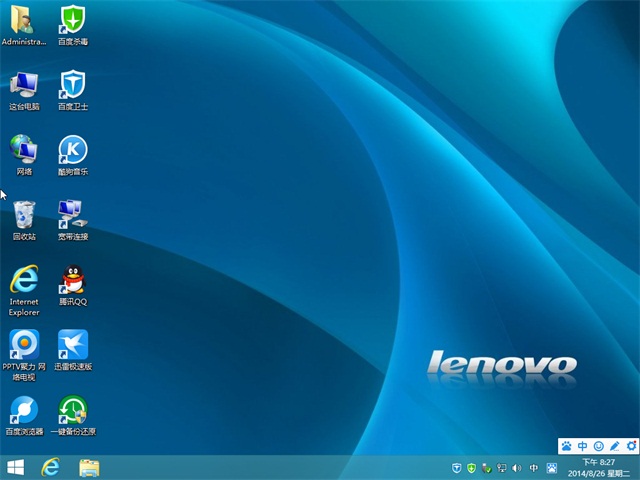Select the 回收站 recycle bin icon
The image size is (640, 480).
tap(23, 215)
